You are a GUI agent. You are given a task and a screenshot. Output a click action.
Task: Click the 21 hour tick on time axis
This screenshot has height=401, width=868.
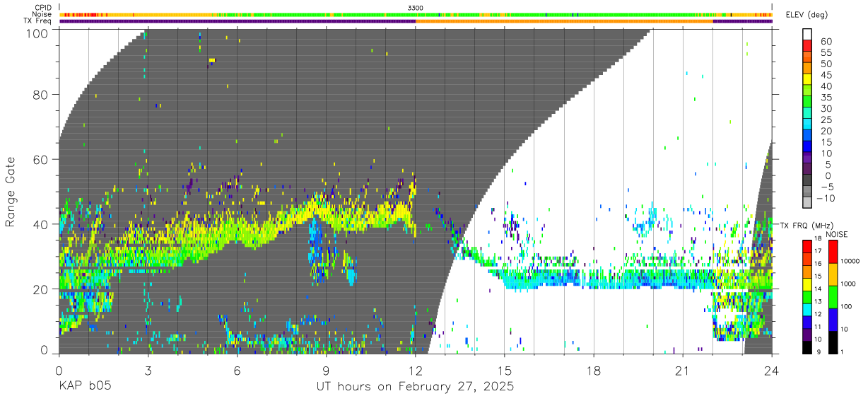683,371
